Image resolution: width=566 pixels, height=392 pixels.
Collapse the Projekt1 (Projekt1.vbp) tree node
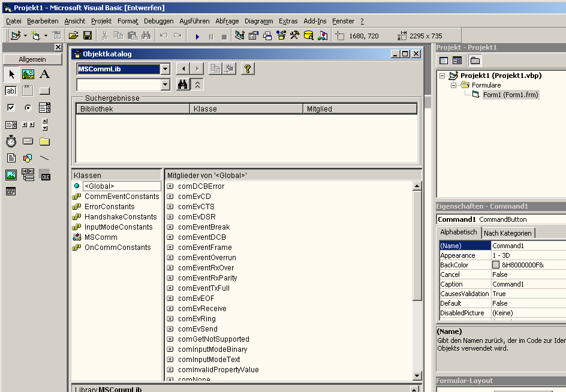442,76
